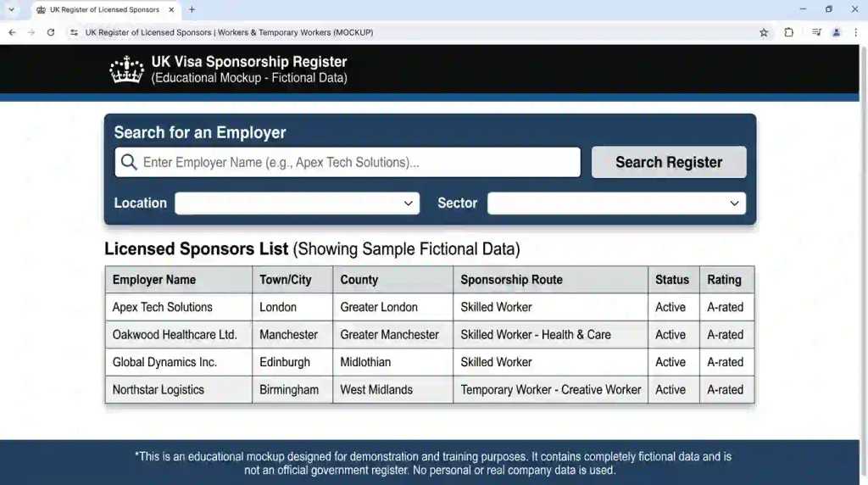Screen dimensions: 868x485
Task: Click Active status in Apex Tech row
Action: point(674,307)
